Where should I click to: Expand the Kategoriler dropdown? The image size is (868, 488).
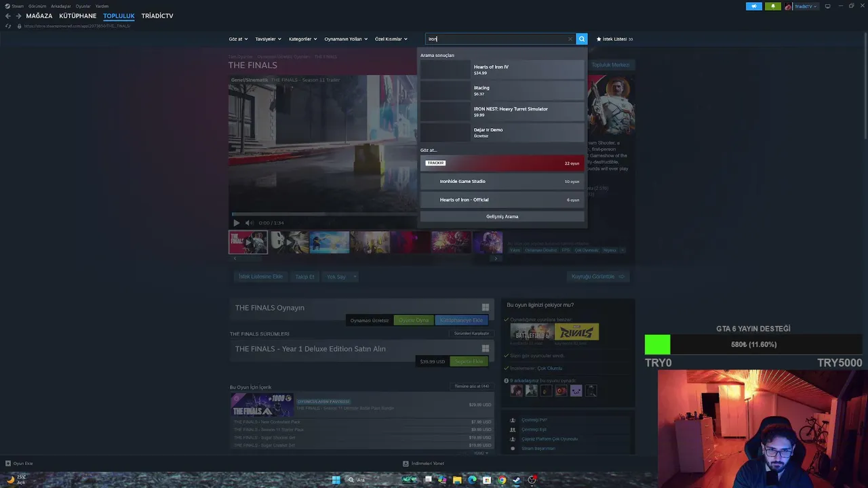[303, 39]
